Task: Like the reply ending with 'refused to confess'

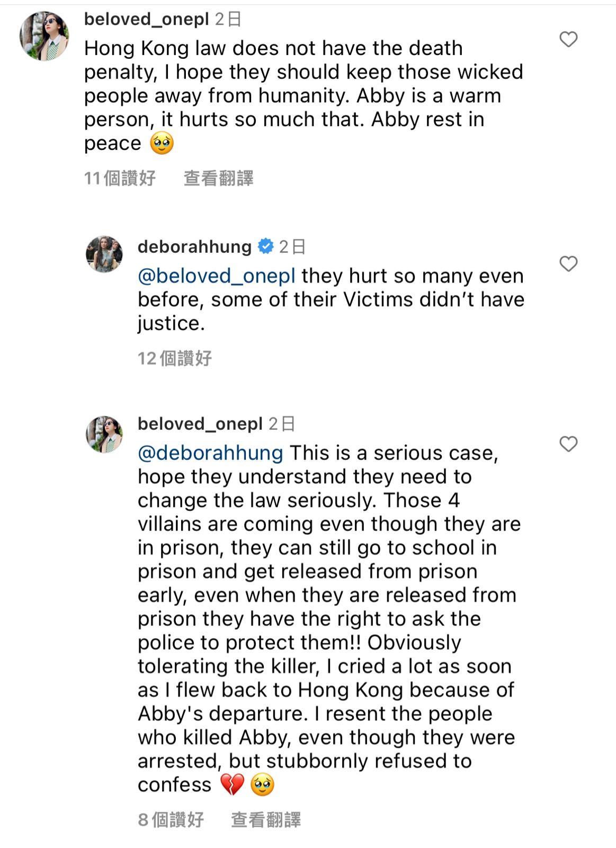Action: coord(568,444)
